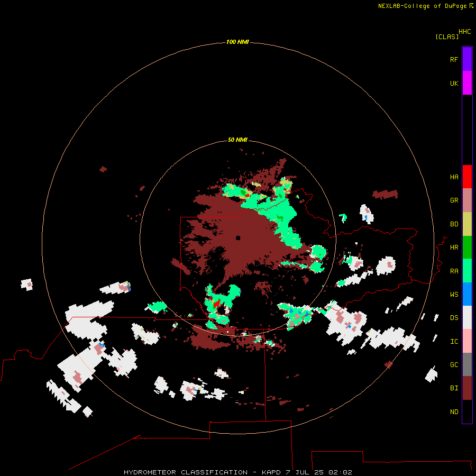This screenshot has width=476, height=476.
Task: Click the IC legend label
Action: 454,342
